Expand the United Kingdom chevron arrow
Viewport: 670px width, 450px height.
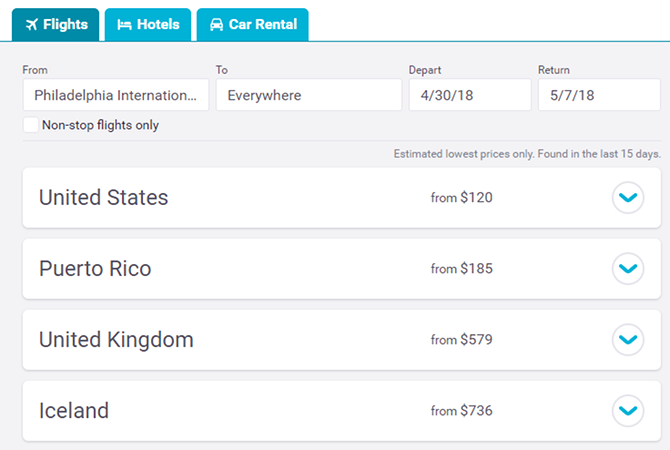pyautogui.click(x=627, y=340)
